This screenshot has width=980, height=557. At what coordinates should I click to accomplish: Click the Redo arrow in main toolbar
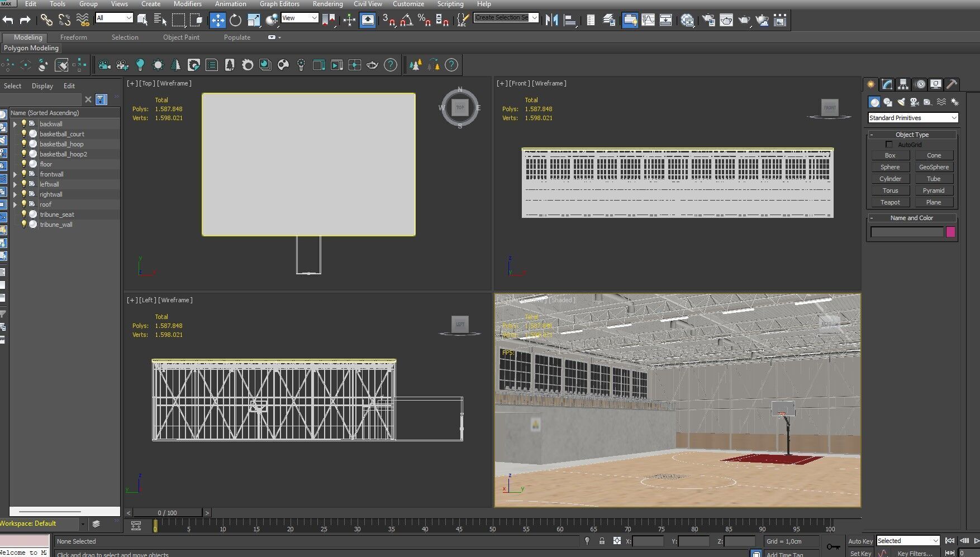(25, 20)
